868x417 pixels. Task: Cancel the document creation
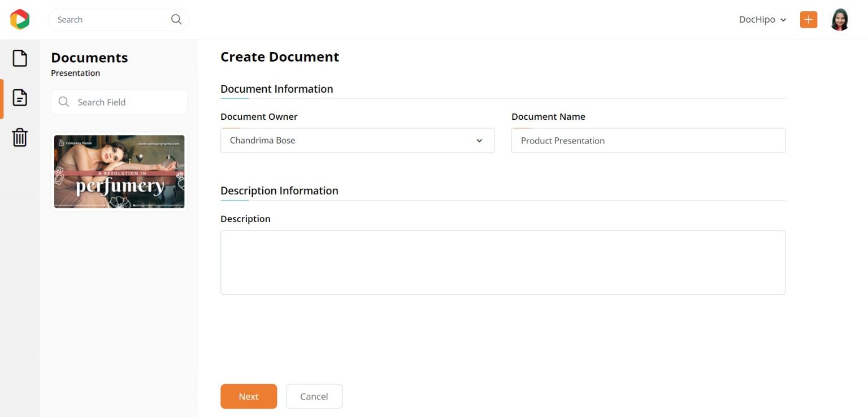[314, 396]
